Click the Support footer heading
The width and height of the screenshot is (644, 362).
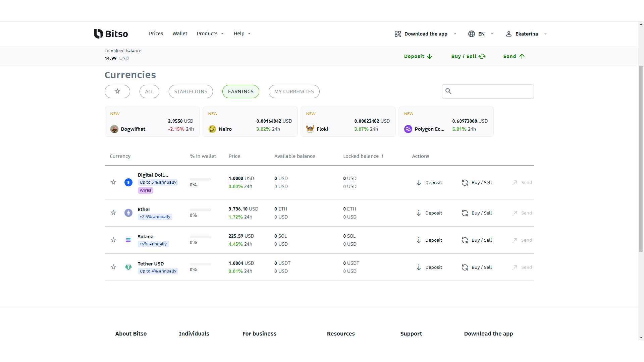click(411, 334)
